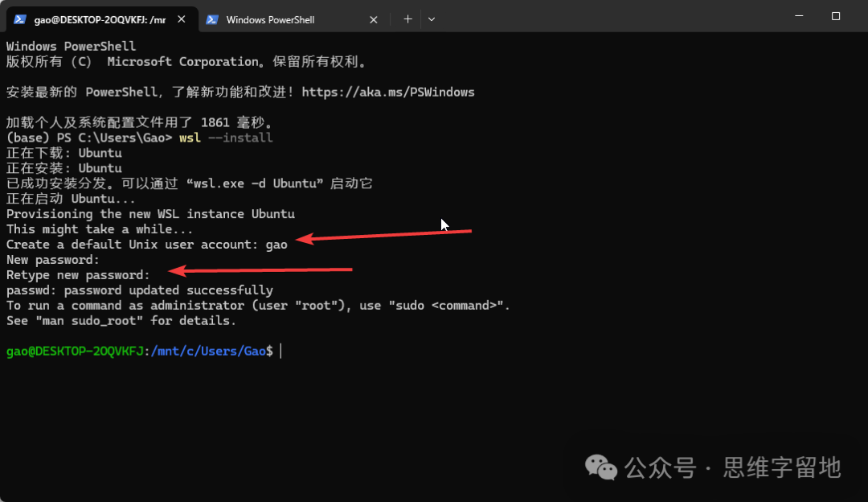The image size is (868, 502).
Task: Click the "sudo <command>" text
Action: [x=454, y=306]
